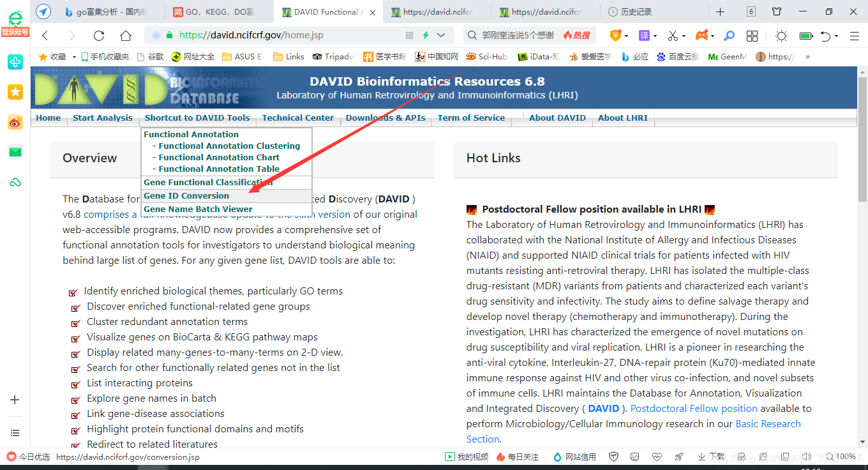The width and height of the screenshot is (868, 470).
Task: Click the green lightning speed-mode icon
Action: [425, 35]
